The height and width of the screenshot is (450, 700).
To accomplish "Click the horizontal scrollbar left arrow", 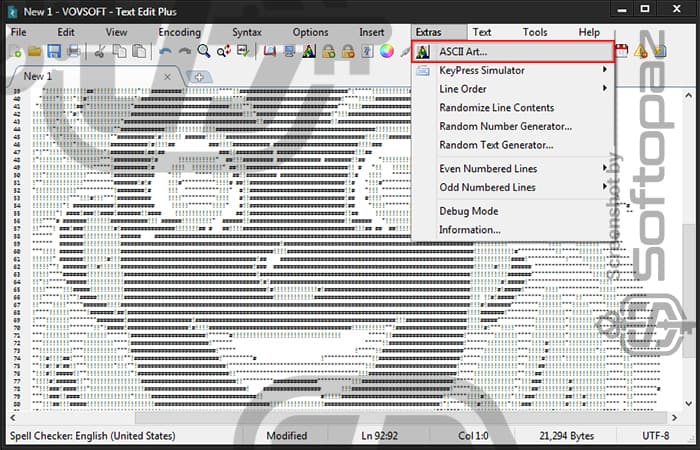I will click(12, 418).
